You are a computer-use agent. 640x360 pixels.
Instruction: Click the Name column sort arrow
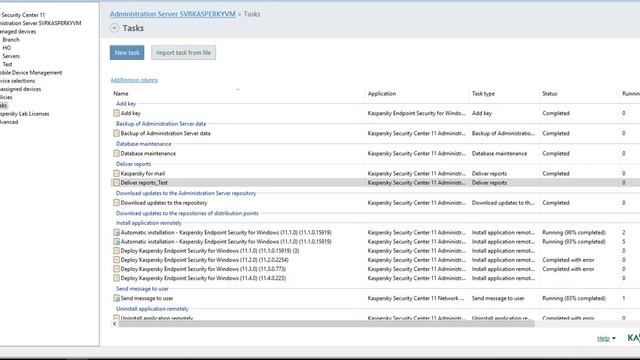pos(238,89)
